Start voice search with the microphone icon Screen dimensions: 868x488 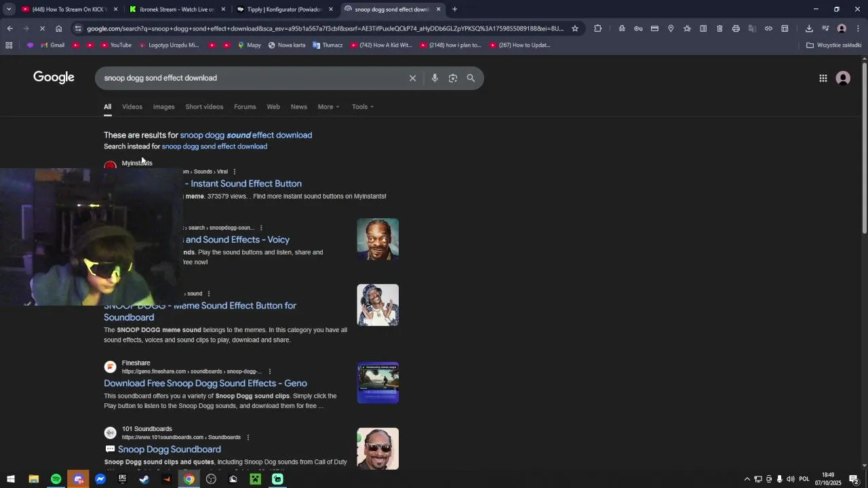click(435, 78)
